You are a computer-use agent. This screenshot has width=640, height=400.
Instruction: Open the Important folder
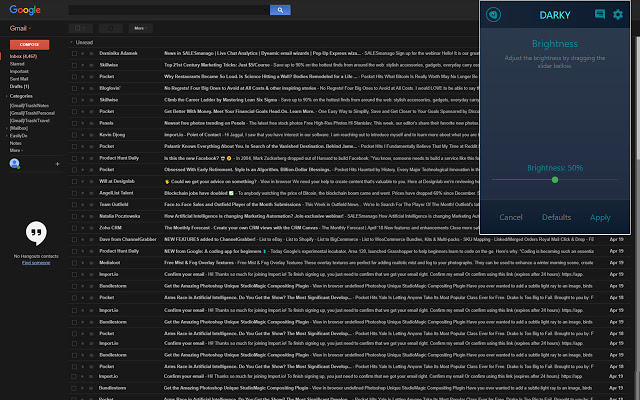[x=19, y=71]
